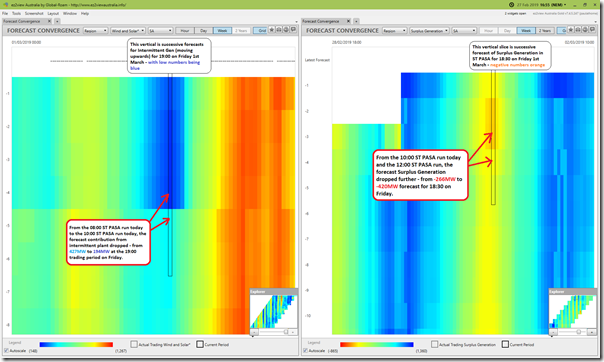The width and height of the screenshot is (604, 362).
Task: Expand the Surplus Generation dropdown
Action: tap(429, 30)
